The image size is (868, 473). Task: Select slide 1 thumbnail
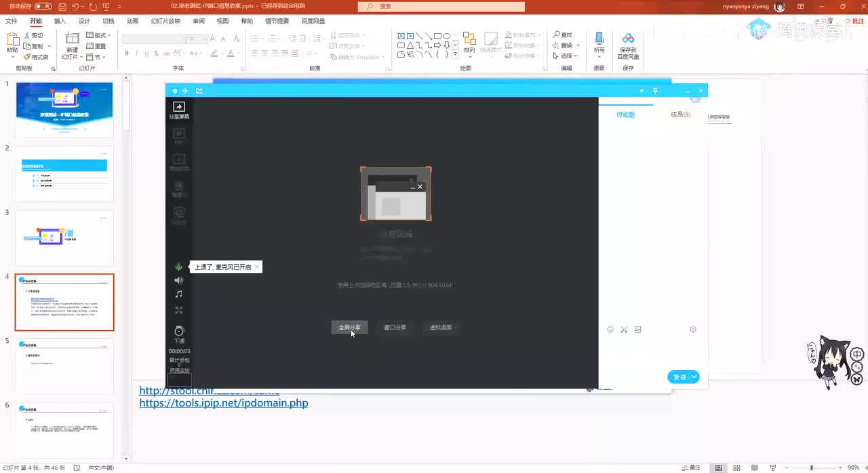coord(64,109)
